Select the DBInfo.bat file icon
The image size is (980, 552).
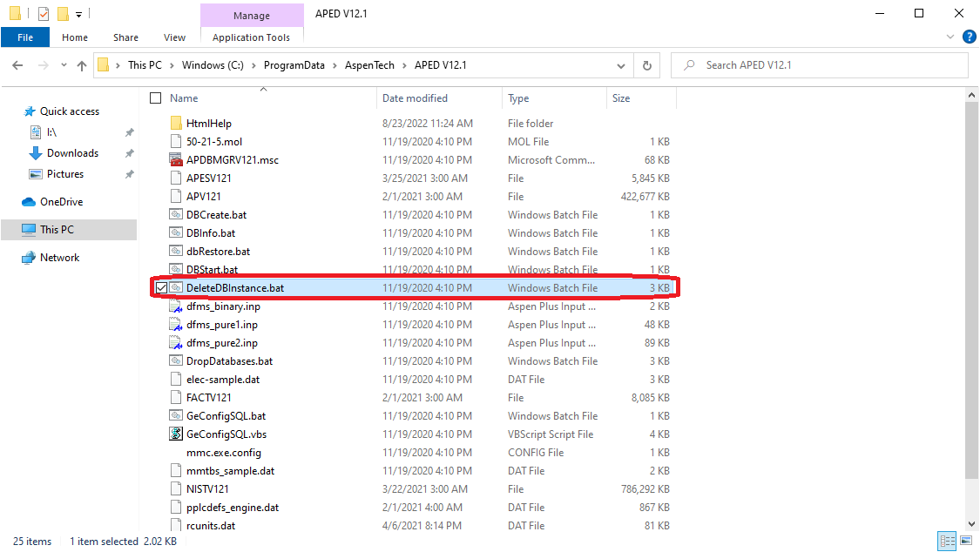pyautogui.click(x=176, y=233)
